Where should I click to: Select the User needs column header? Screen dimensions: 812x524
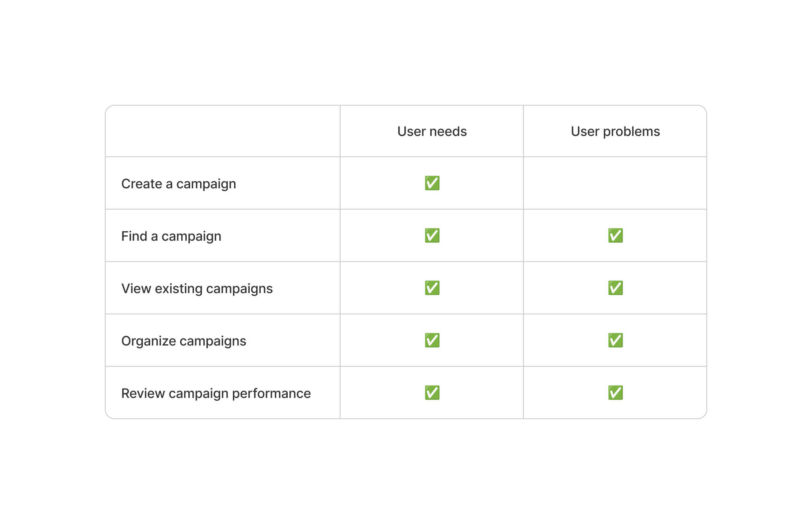pos(432,131)
